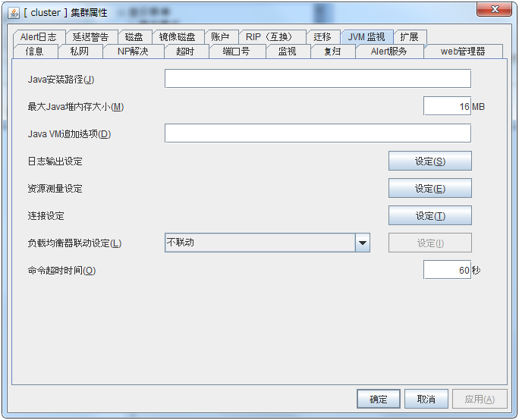The image size is (519, 420).
Task: Switch to the 延迟警告 tab
Action: [x=91, y=36]
